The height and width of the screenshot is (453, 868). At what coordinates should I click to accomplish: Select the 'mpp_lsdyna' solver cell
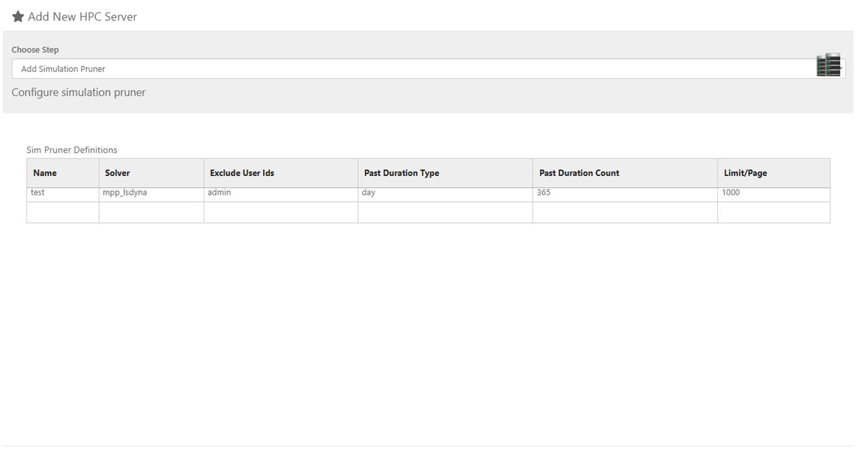point(125,193)
